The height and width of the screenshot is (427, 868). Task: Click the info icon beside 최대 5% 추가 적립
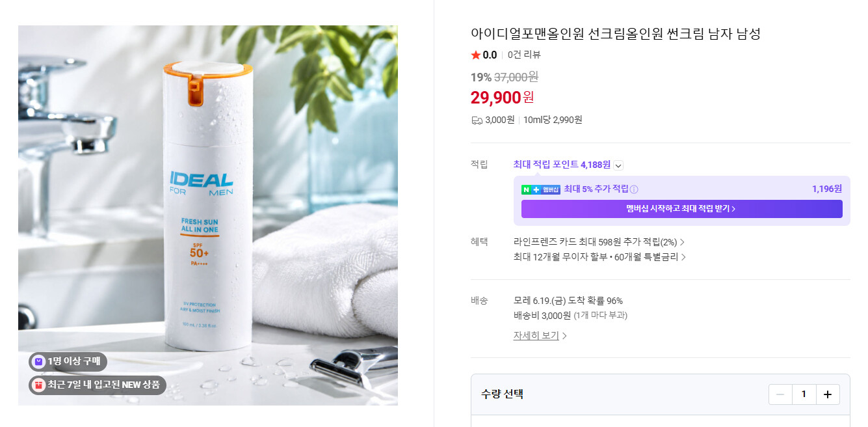click(x=634, y=189)
